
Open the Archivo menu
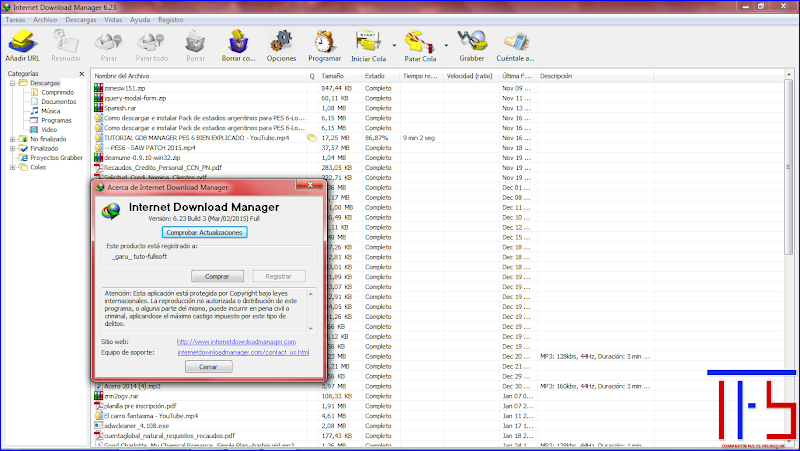tap(45, 20)
